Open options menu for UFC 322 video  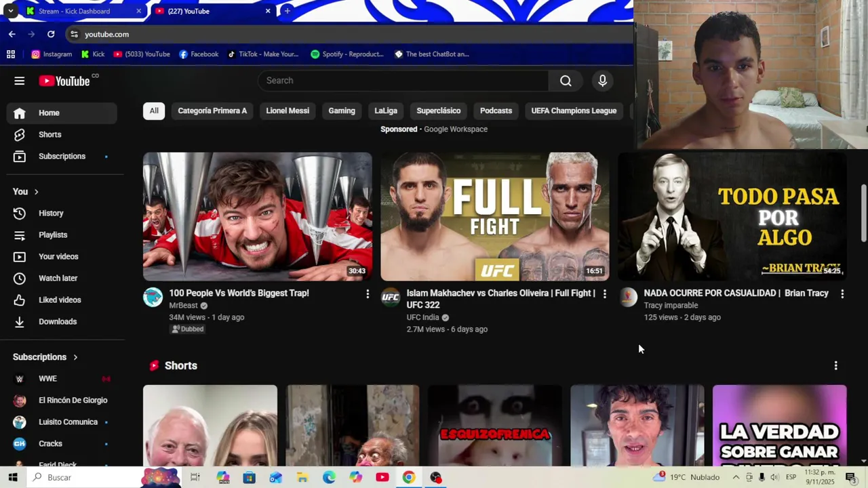(x=605, y=293)
